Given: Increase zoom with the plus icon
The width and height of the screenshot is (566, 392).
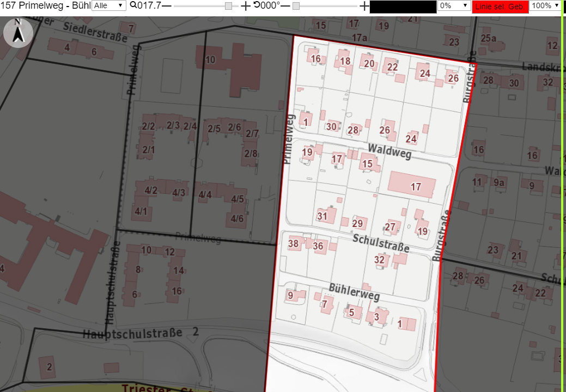Looking at the screenshot, I should [x=245, y=6].
